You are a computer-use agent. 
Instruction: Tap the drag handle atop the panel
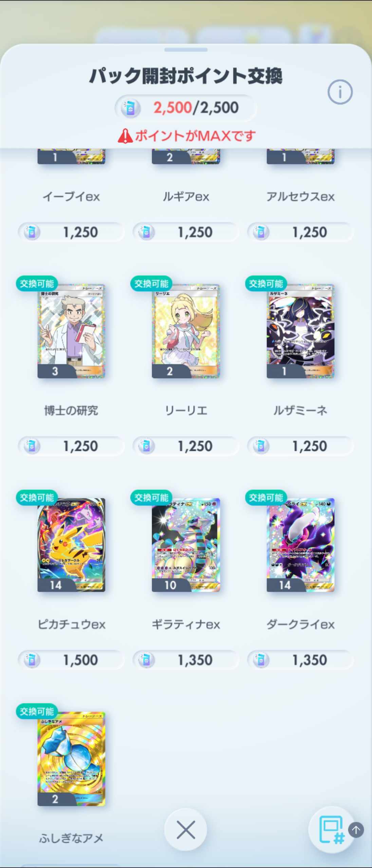click(x=186, y=50)
